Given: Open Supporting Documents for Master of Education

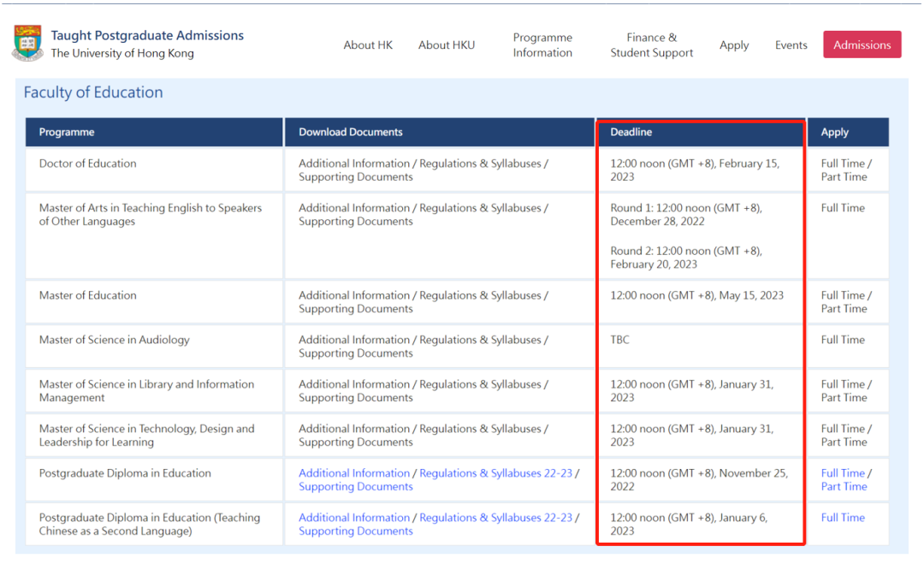Looking at the screenshot, I should pyautogui.click(x=356, y=309).
